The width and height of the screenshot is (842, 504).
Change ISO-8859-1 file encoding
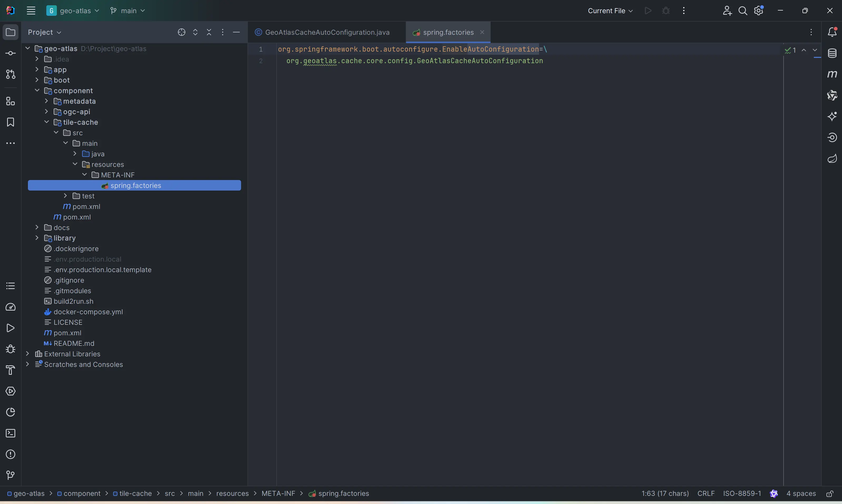[x=742, y=493]
